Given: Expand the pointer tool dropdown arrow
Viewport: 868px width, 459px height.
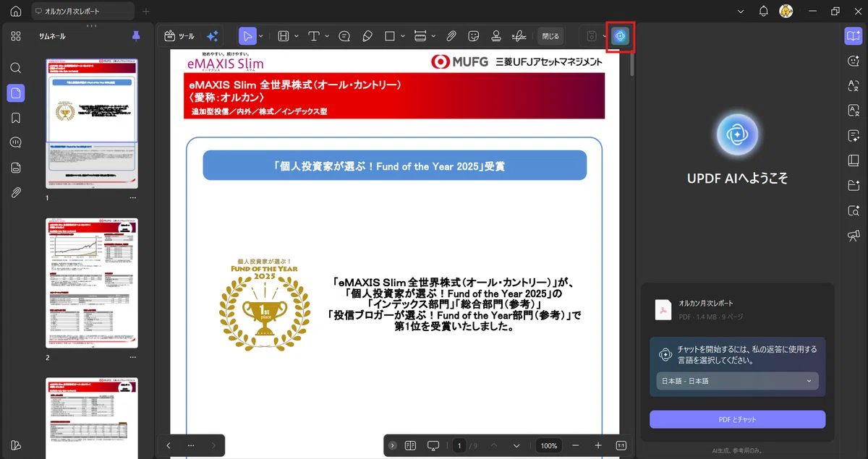Looking at the screenshot, I should [261, 36].
